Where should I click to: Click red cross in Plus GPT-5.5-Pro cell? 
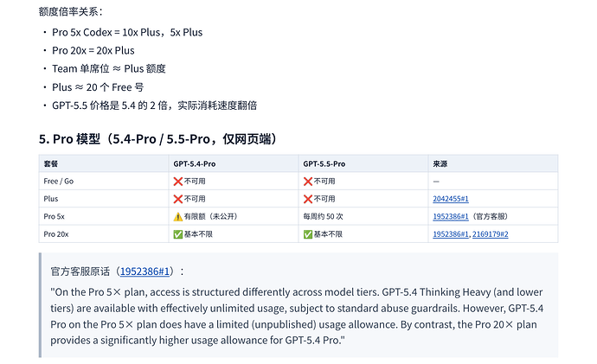308,199
